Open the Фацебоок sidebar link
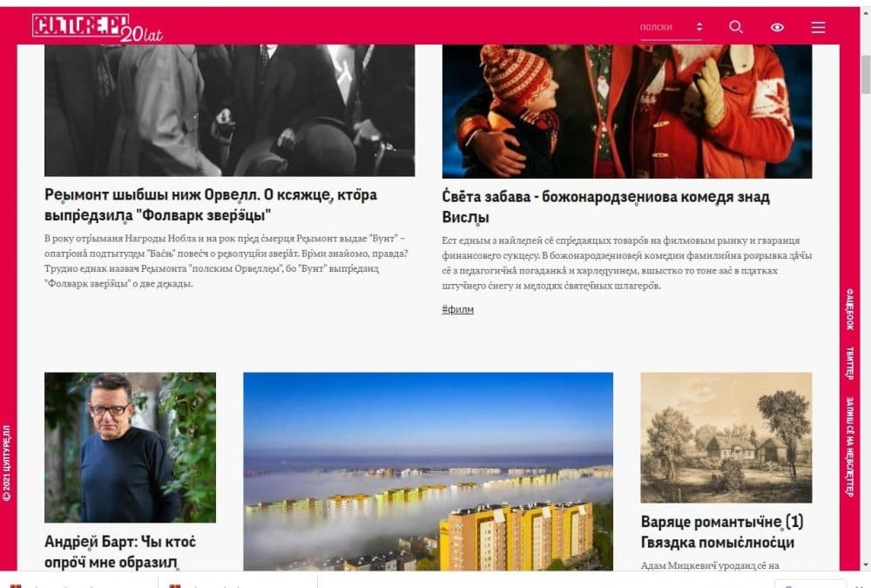 849,309
